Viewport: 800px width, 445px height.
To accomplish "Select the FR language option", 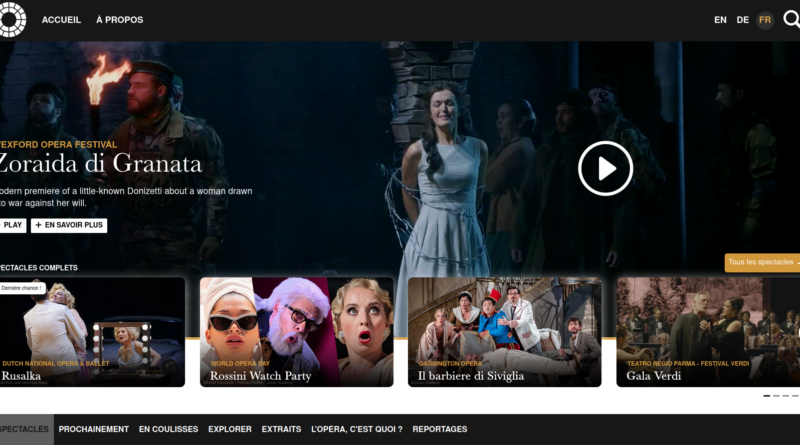I will click(x=765, y=20).
